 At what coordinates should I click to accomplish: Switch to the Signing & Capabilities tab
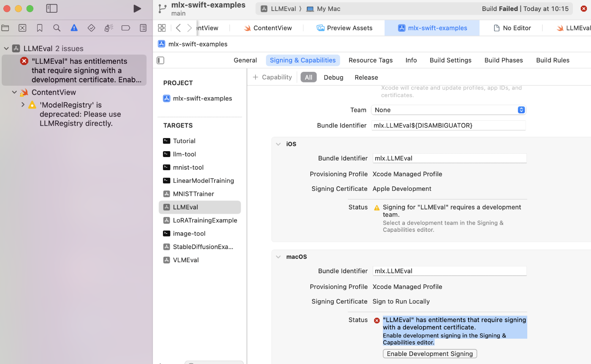click(x=303, y=60)
